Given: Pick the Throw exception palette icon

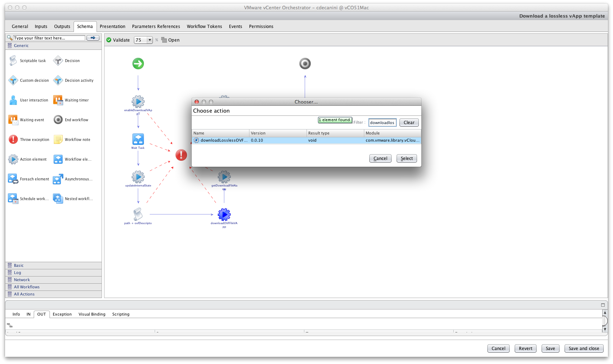Looking at the screenshot, I should point(13,140).
